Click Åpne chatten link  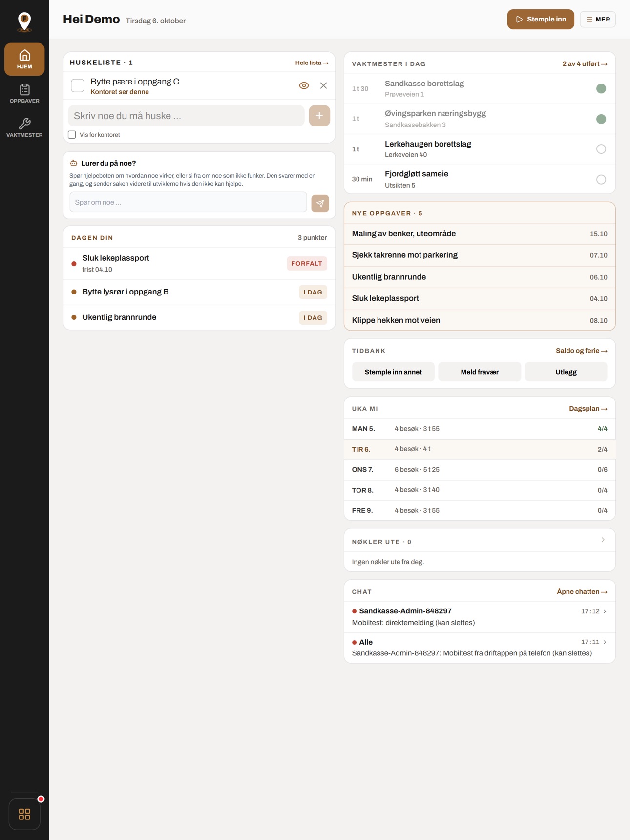(582, 592)
